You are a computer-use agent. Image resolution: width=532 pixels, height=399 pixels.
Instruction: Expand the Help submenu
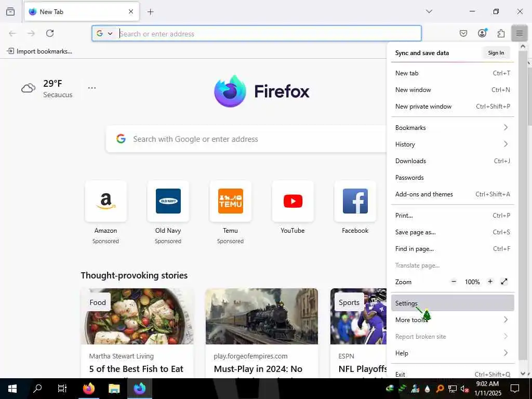click(453, 353)
